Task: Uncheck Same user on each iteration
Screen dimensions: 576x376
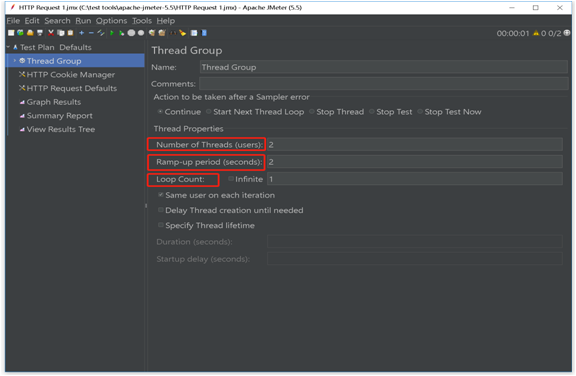Action: pos(161,195)
